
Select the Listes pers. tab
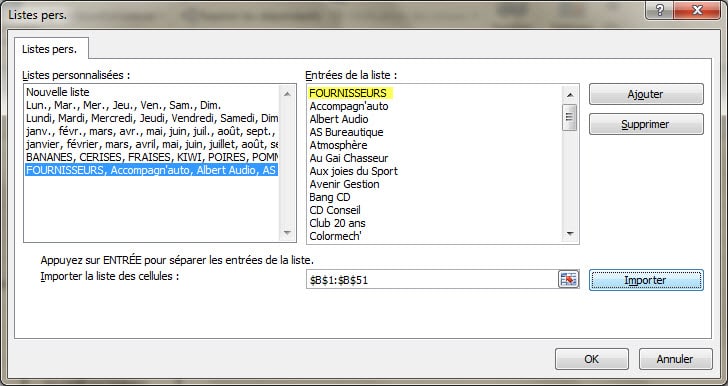51,49
